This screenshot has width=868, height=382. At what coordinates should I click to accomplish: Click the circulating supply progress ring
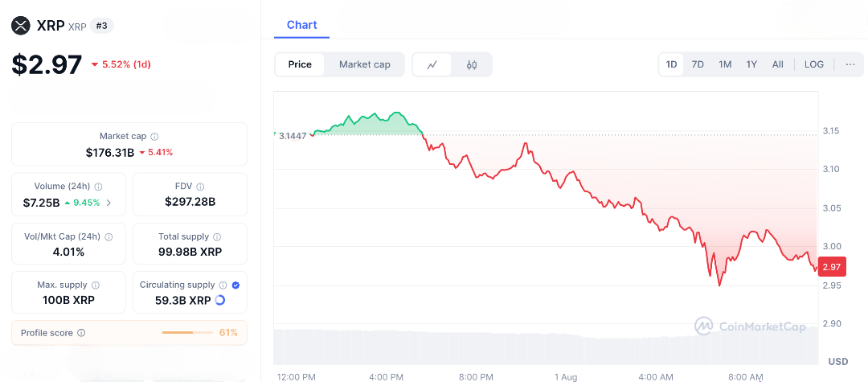[x=221, y=300]
